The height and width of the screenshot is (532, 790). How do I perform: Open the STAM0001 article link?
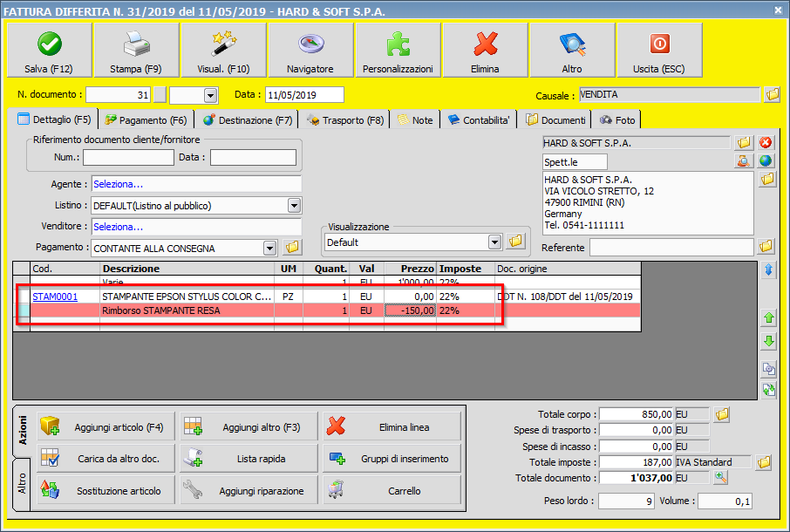point(55,297)
